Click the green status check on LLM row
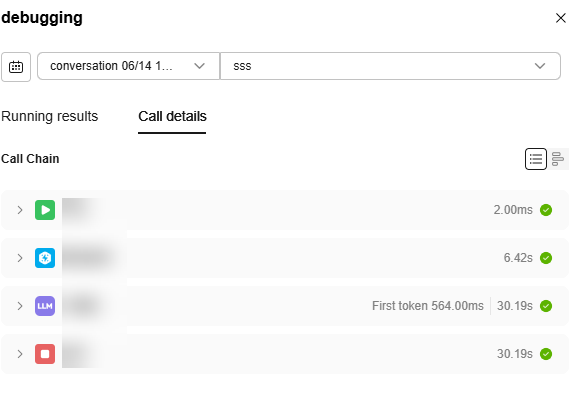571x402 pixels. [x=546, y=306]
